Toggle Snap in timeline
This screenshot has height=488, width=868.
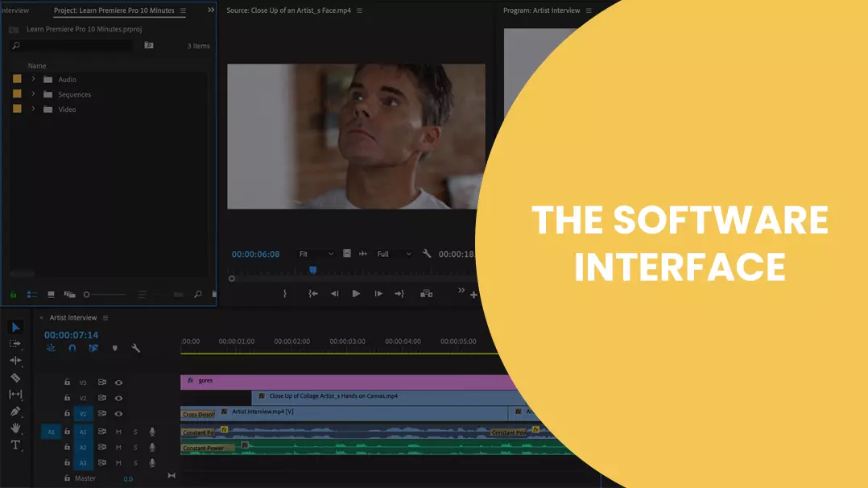(72, 349)
